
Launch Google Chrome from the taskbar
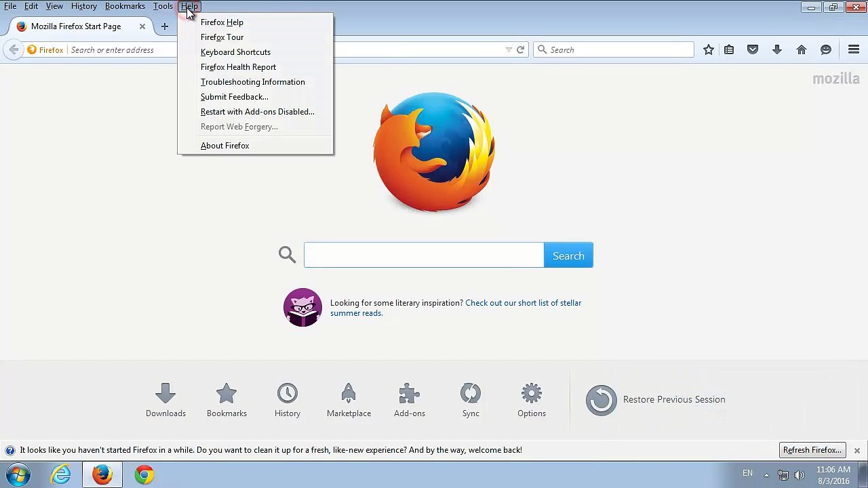click(x=144, y=474)
